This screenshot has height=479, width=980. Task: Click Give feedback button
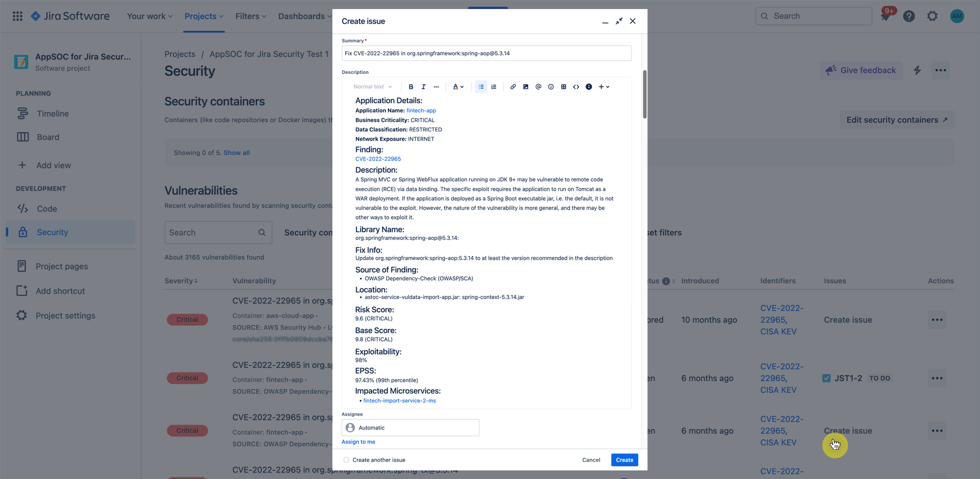(x=861, y=70)
